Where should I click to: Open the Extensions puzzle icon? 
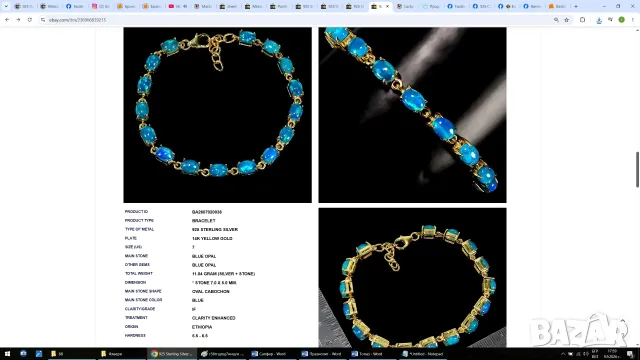[582, 20]
